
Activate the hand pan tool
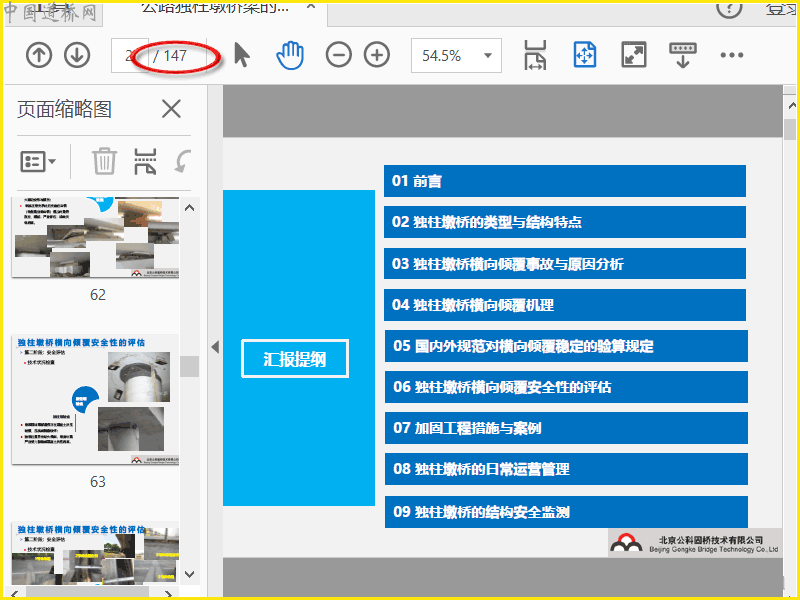coord(290,55)
